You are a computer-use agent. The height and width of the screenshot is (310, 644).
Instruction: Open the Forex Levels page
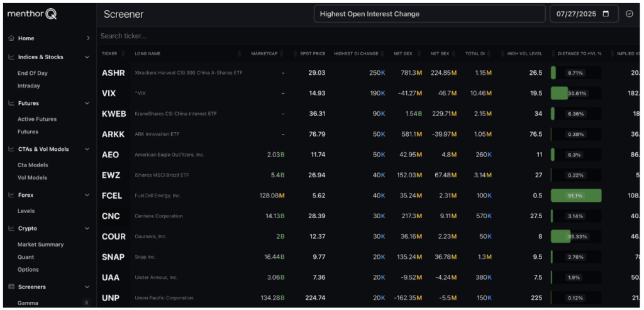pos(26,211)
